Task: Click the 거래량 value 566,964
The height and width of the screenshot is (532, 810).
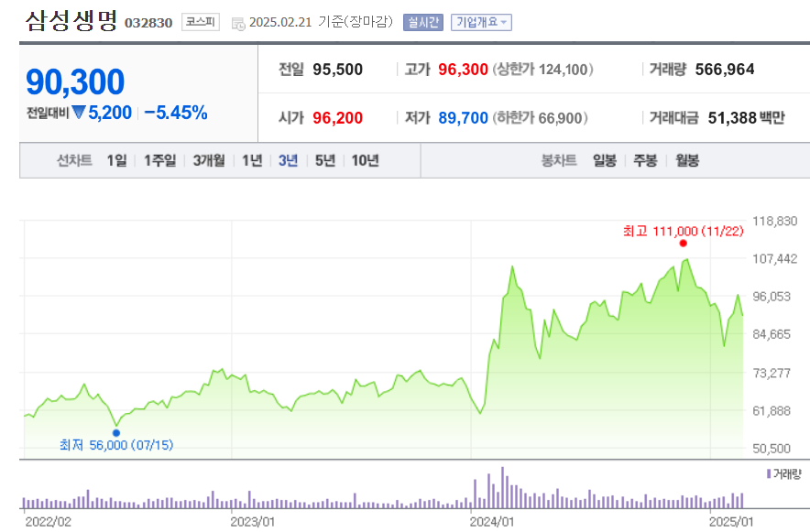Action: point(725,70)
